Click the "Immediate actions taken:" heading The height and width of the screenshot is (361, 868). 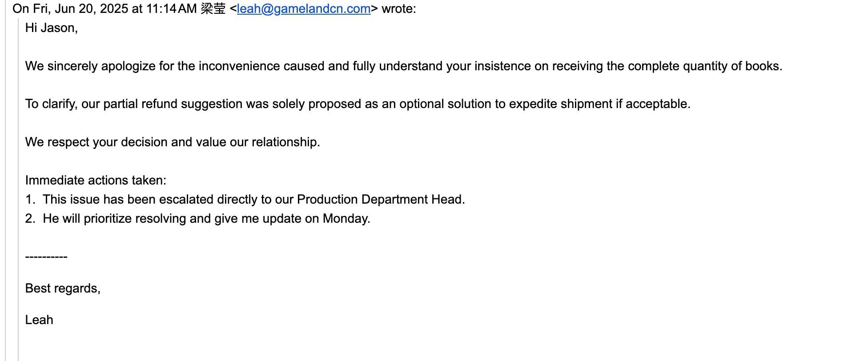pyautogui.click(x=96, y=180)
